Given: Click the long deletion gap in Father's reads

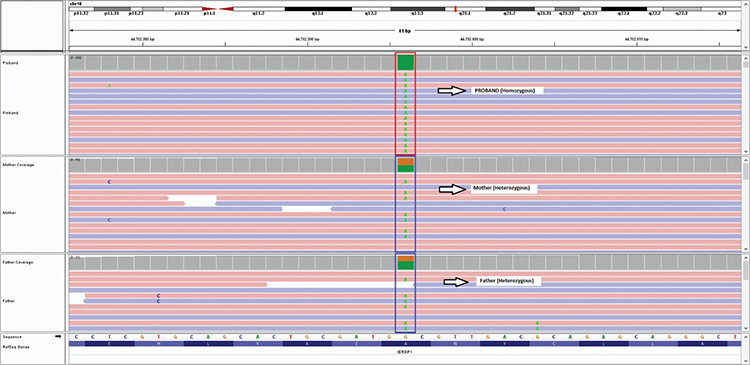Looking at the screenshot, I should coord(340,285).
